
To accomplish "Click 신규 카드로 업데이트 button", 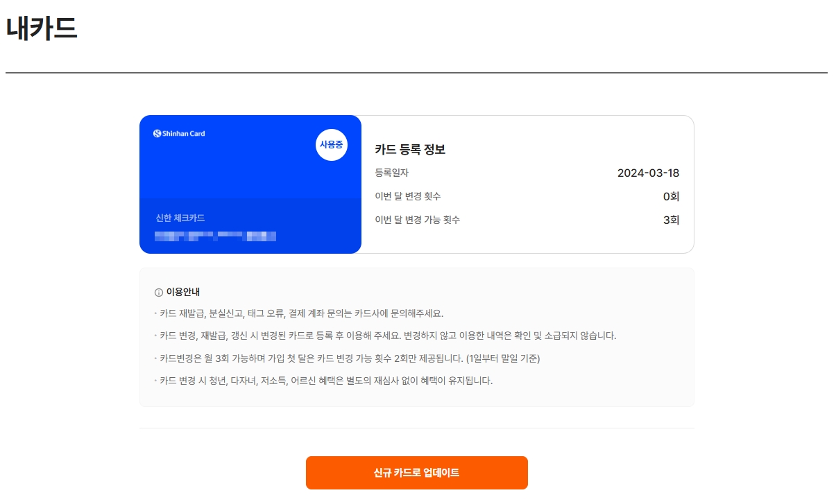I will click(x=417, y=473).
